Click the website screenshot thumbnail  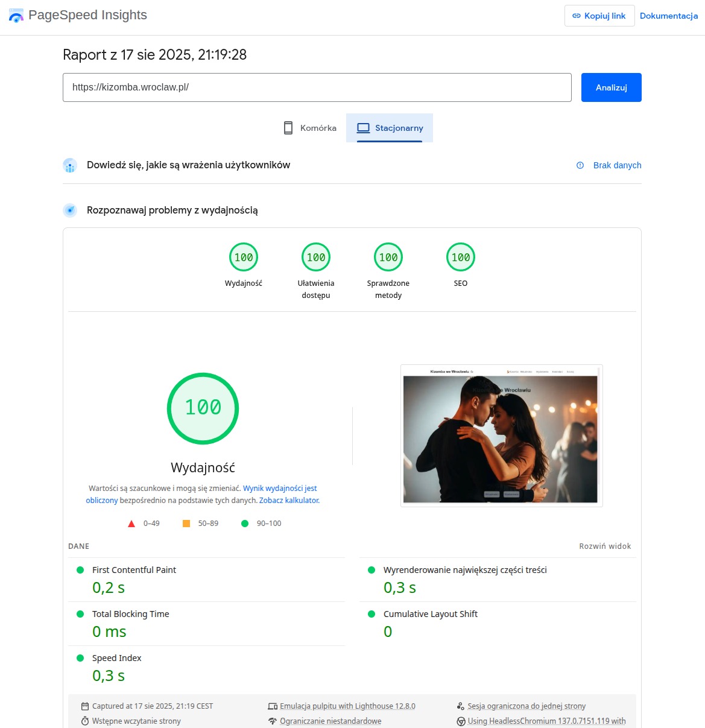(501, 435)
